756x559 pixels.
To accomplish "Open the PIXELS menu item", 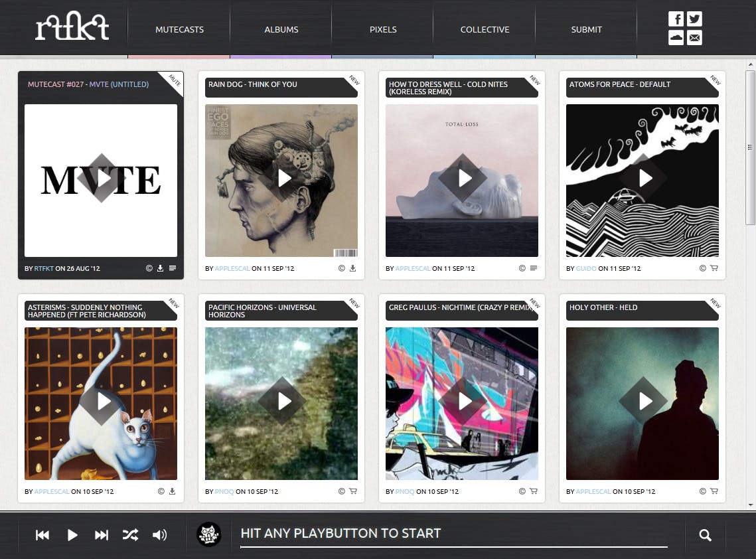I will [383, 29].
